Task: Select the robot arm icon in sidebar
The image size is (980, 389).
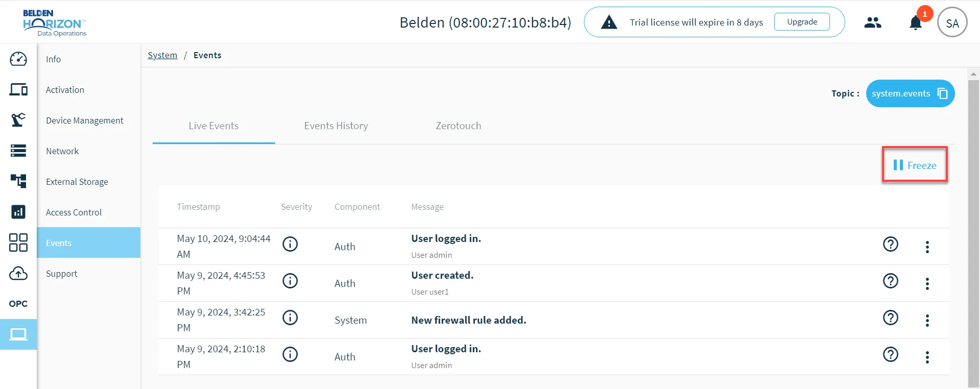Action: (18, 120)
